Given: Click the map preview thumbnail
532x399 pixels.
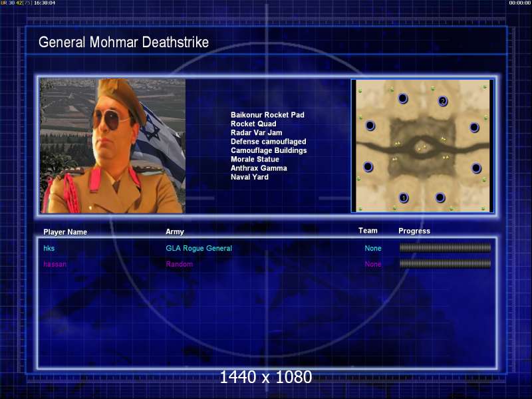Looking at the screenshot, I should [422, 146].
